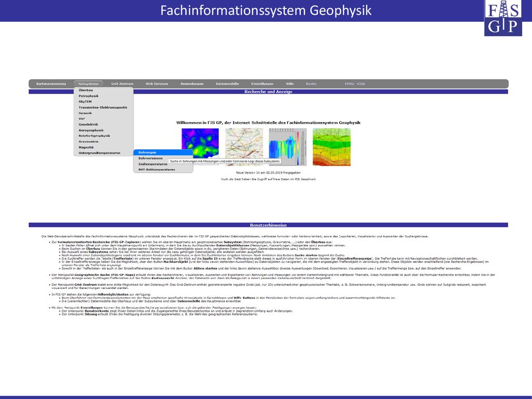
Task: Click the Recherche und Anzeige header bar
Action: [x=268, y=91]
